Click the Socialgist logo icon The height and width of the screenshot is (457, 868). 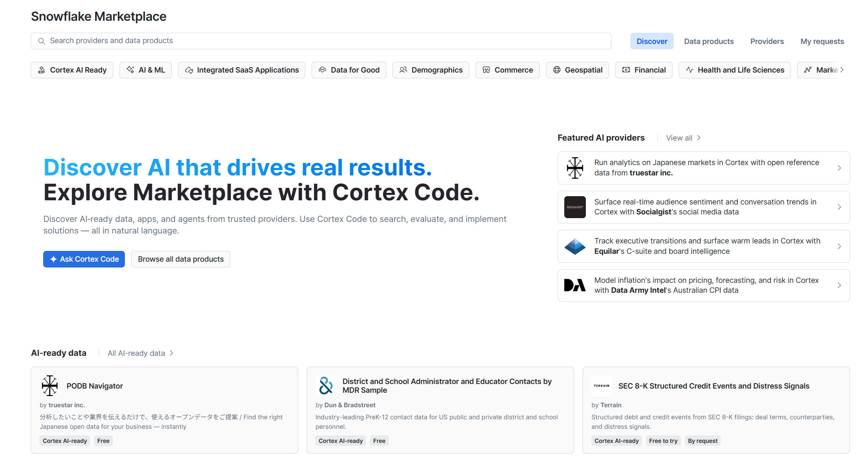point(575,207)
